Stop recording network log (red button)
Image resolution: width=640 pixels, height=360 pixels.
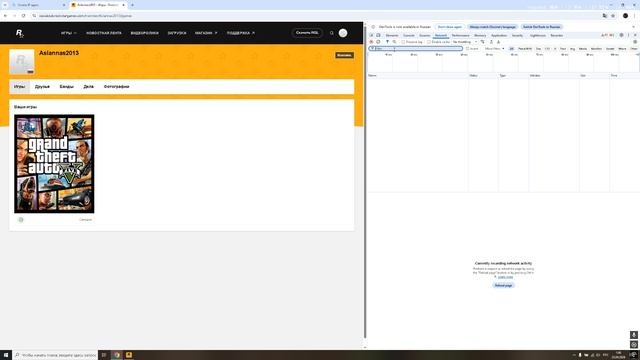371,42
